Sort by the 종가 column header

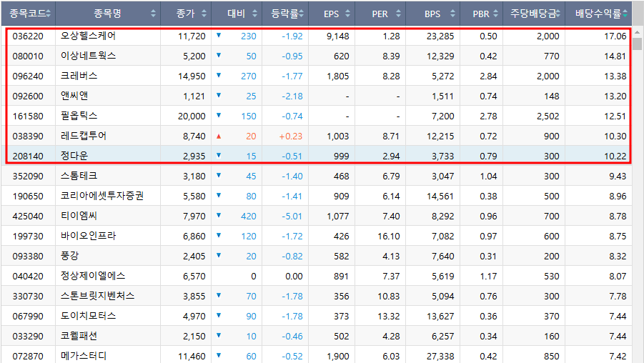[186, 14]
